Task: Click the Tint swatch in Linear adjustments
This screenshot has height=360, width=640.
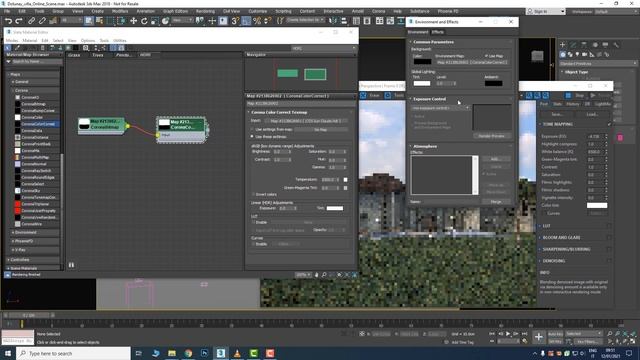Action: coord(335,208)
